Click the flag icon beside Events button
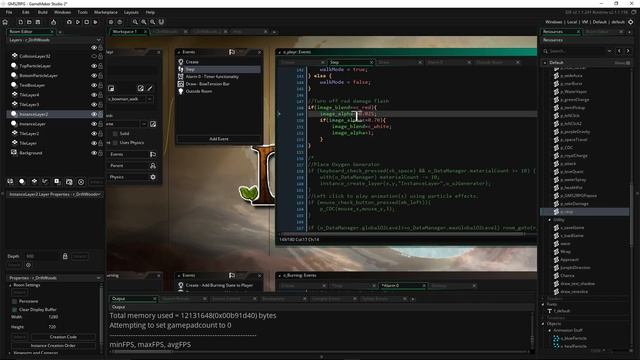Viewport: 640px width, 360px height. click(x=153, y=154)
